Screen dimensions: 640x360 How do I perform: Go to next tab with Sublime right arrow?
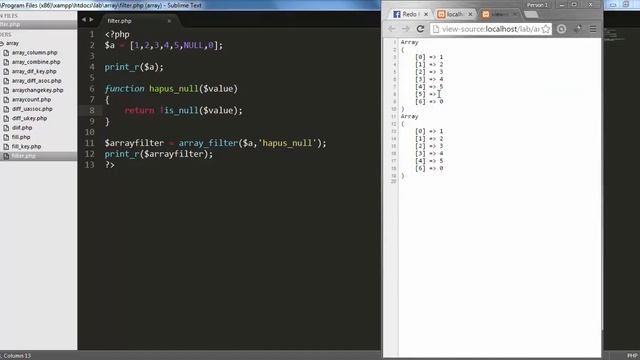pyautogui.click(x=91, y=20)
